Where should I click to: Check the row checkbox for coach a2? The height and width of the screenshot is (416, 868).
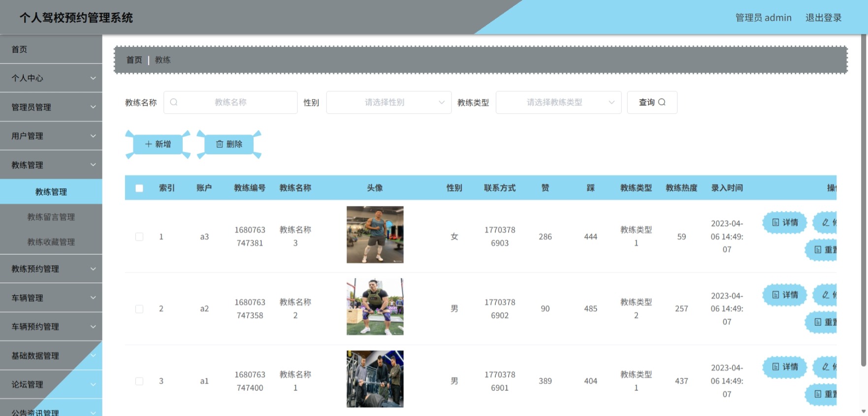(x=139, y=309)
